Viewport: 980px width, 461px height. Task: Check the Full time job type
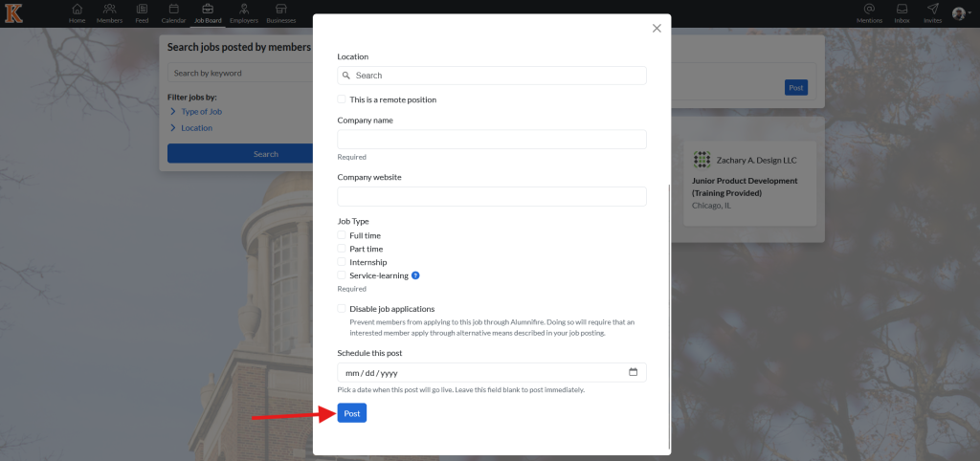342,235
